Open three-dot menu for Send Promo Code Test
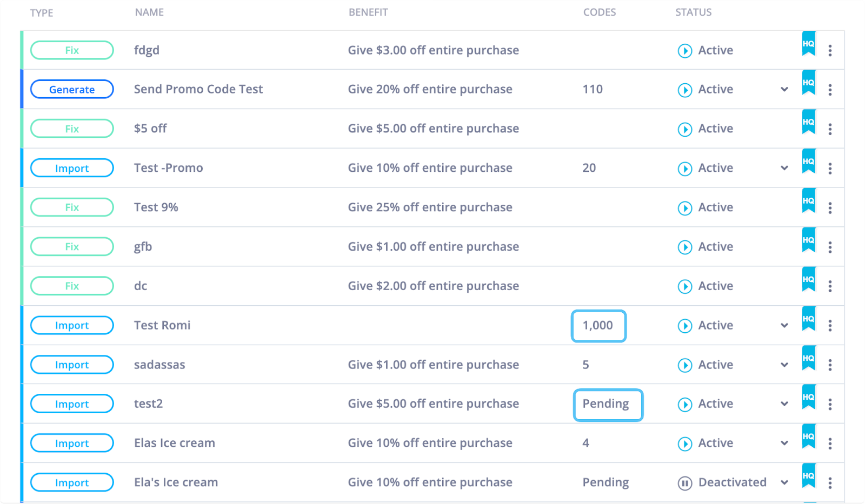 (x=830, y=90)
